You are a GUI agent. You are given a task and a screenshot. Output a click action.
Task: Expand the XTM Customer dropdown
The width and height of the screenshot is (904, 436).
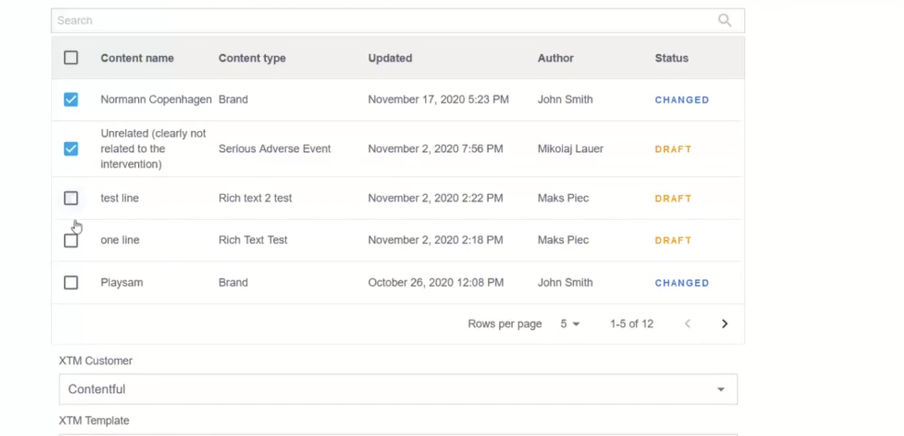pos(397,389)
